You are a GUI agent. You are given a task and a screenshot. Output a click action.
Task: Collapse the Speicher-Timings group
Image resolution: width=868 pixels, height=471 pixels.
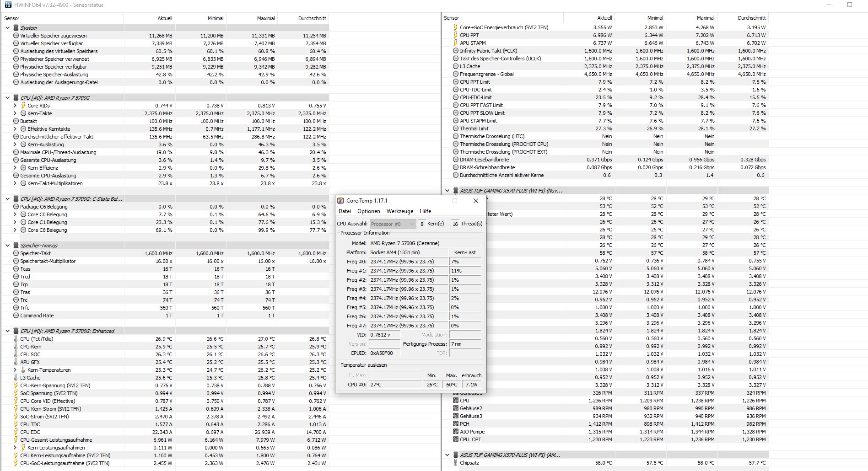coord(7,246)
